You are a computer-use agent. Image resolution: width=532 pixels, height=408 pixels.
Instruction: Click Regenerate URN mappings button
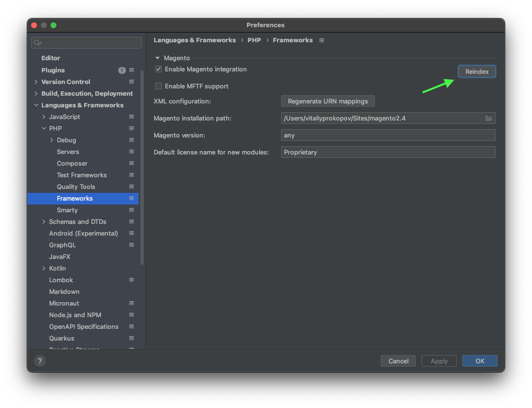[328, 102]
